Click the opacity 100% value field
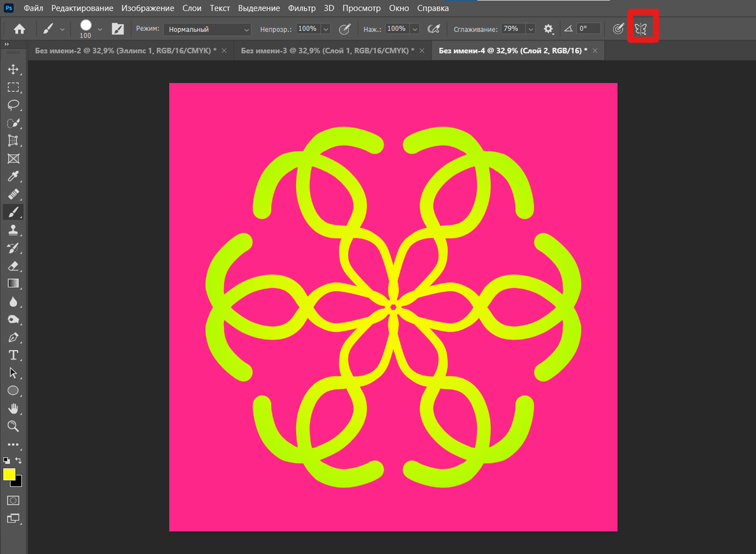 click(x=308, y=29)
